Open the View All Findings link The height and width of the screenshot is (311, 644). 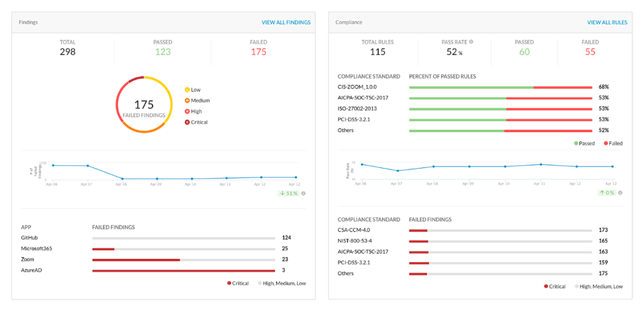coord(285,22)
